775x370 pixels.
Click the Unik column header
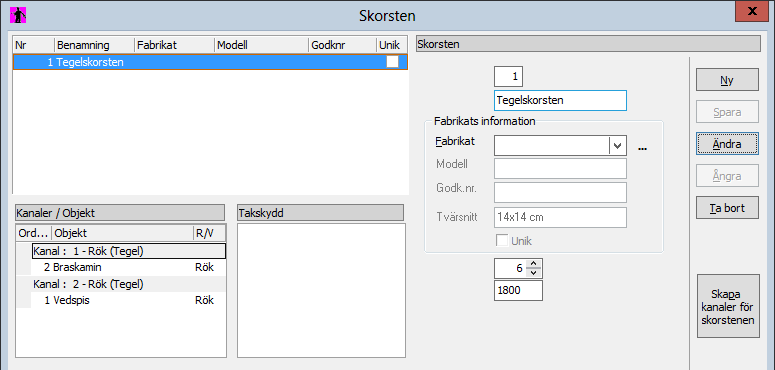point(392,45)
